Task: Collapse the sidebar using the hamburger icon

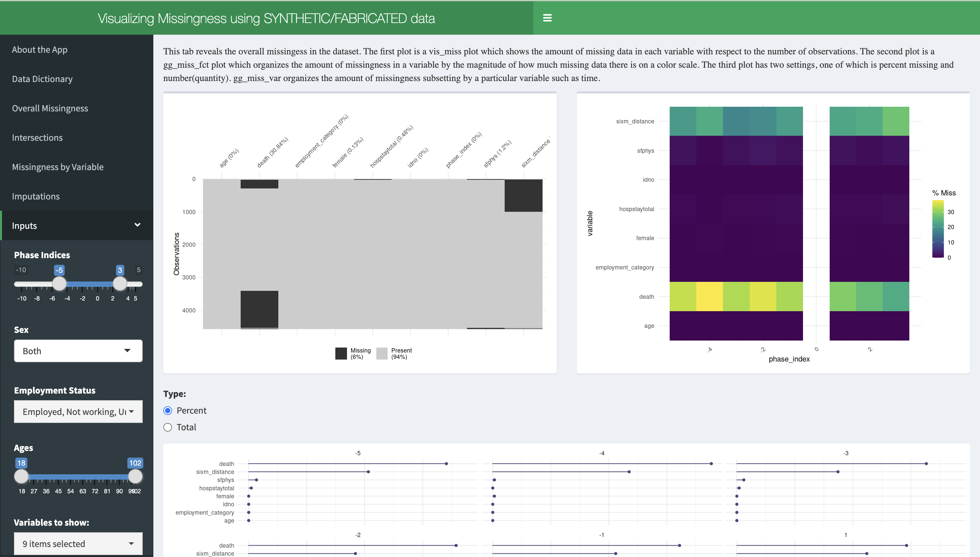Action: pyautogui.click(x=547, y=18)
